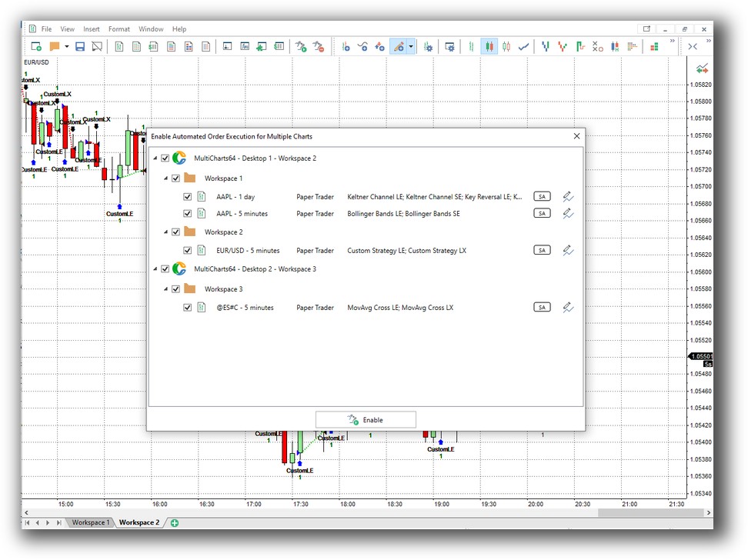Click the candlestick chart type icon

pos(489,47)
